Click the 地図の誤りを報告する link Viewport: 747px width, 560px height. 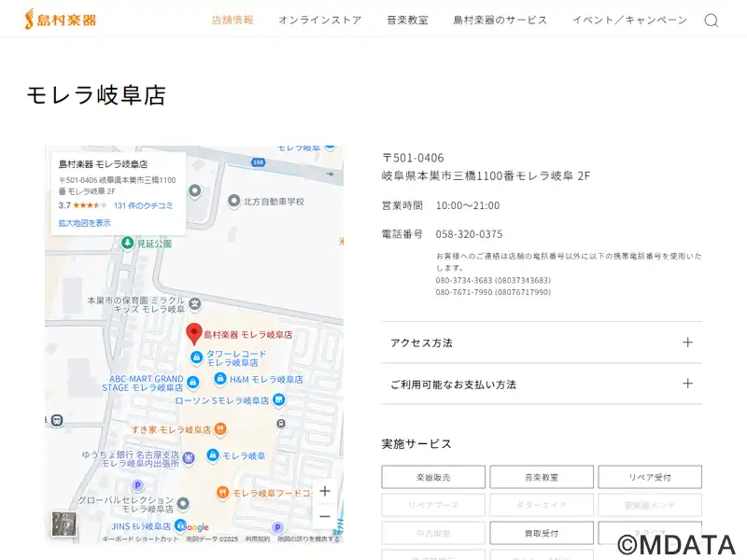[x=309, y=539]
